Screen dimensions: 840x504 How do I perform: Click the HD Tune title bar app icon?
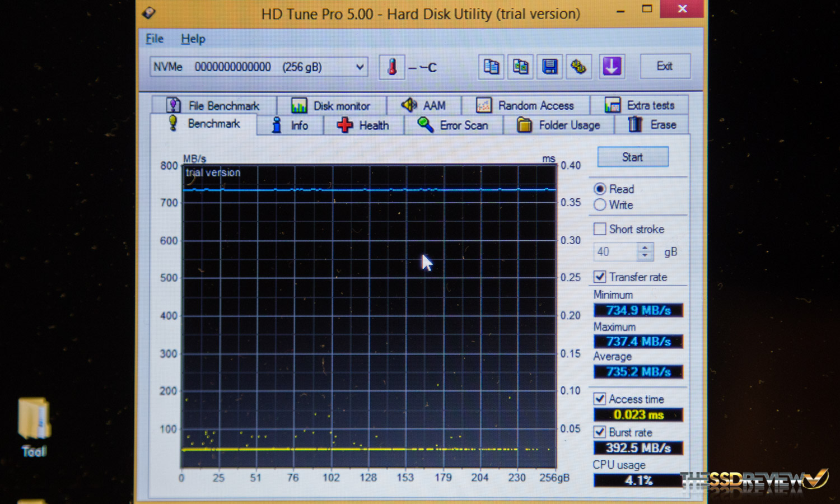(x=149, y=12)
